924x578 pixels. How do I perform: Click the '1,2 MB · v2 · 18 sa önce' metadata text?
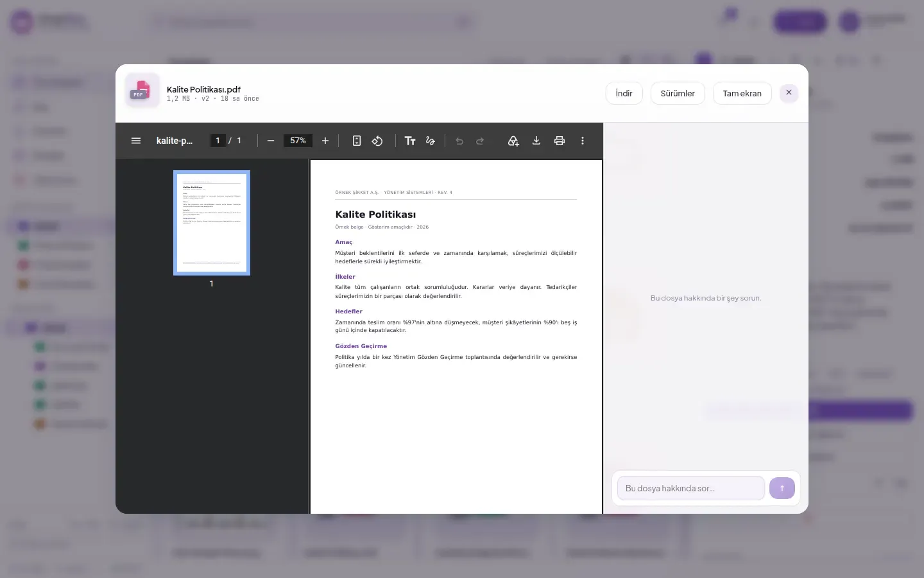point(213,99)
